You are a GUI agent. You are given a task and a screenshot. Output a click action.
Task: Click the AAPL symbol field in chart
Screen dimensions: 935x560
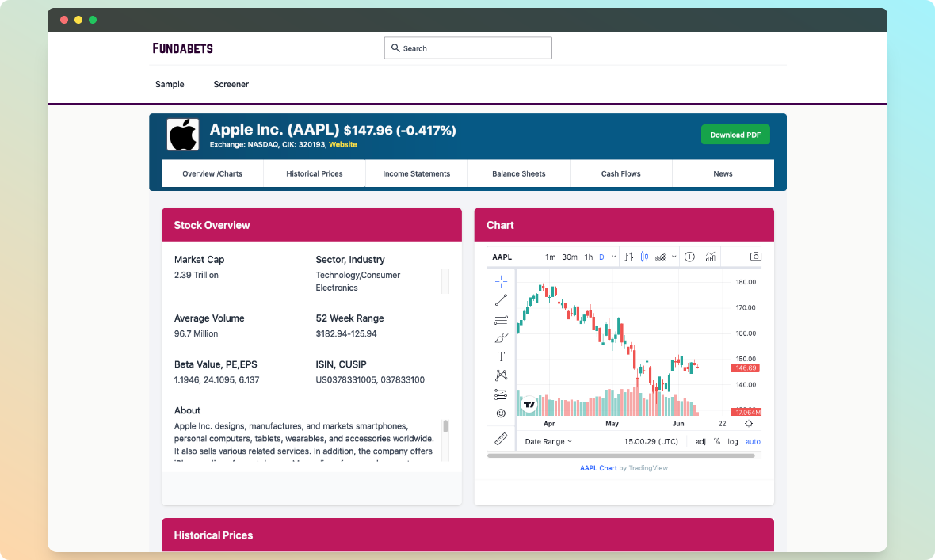tap(513, 257)
